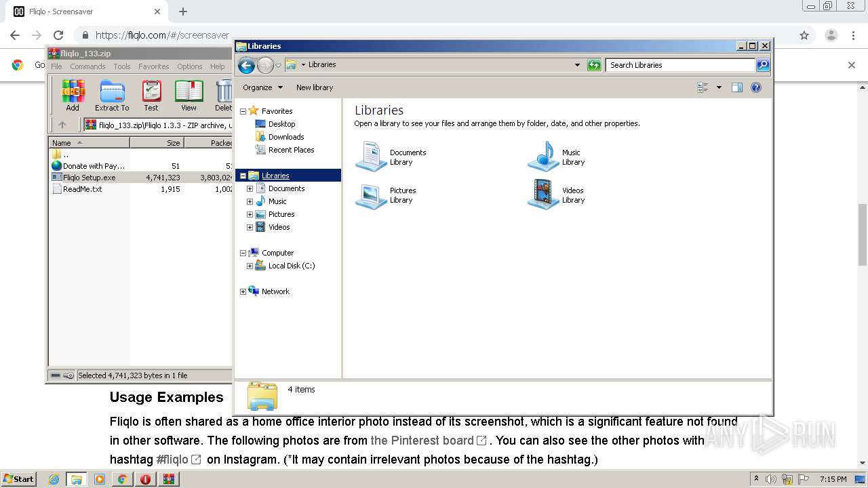
Task: Click Explorer forward arrow button
Action: click(x=265, y=65)
